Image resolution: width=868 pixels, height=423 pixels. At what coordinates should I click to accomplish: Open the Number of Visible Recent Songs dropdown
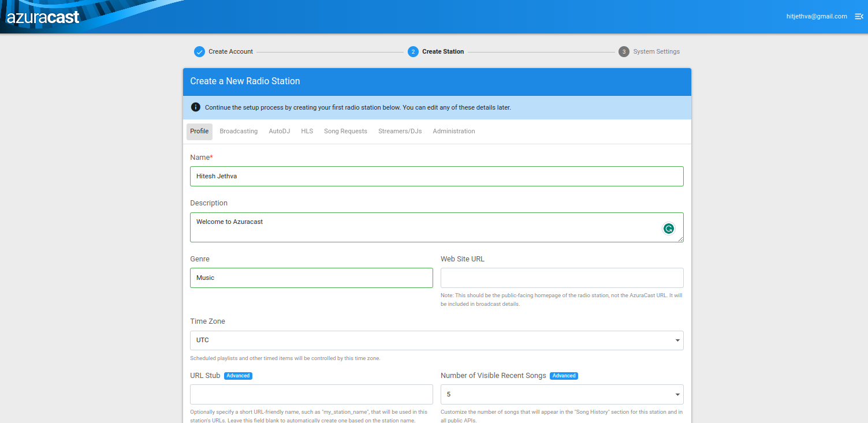[561, 395]
